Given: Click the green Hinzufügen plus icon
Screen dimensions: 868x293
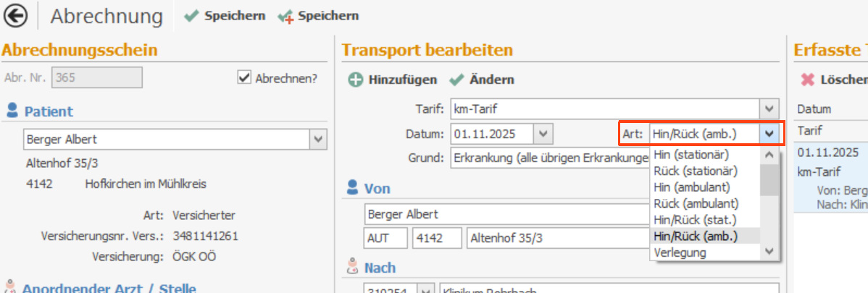Looking at the screenshot, I should (355, 80).
